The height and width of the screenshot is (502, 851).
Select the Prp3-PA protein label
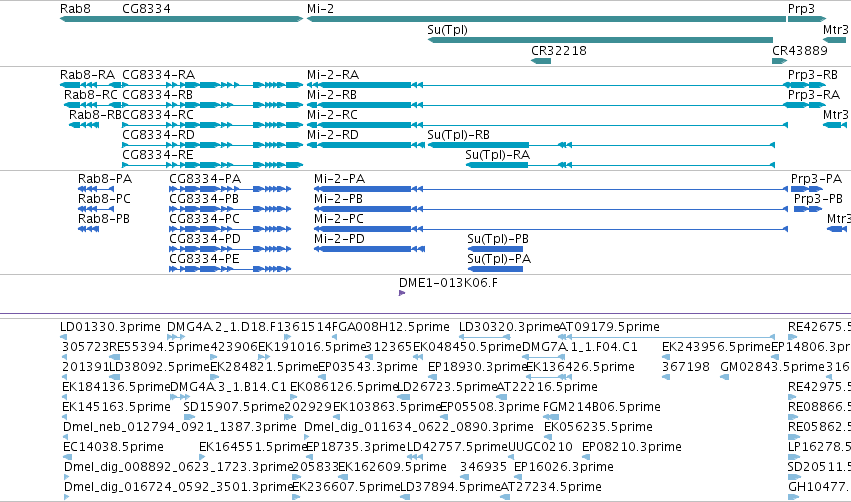(x=816, y=179)
